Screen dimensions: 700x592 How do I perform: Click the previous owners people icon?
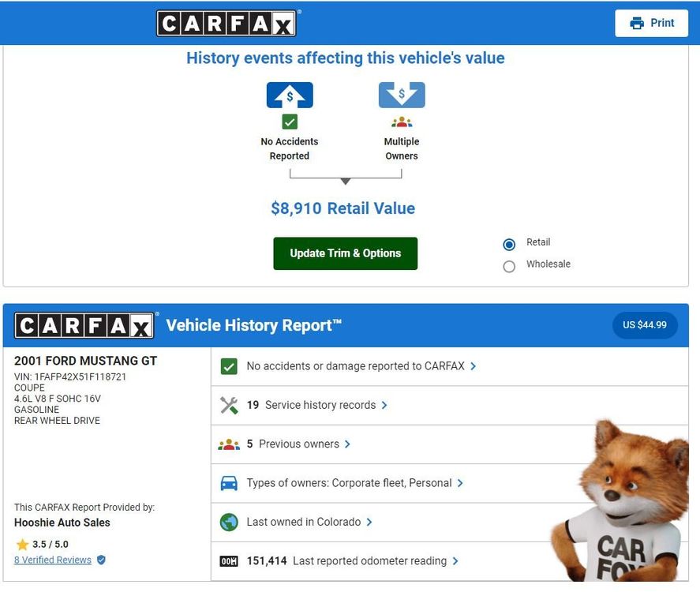point(229,444)
